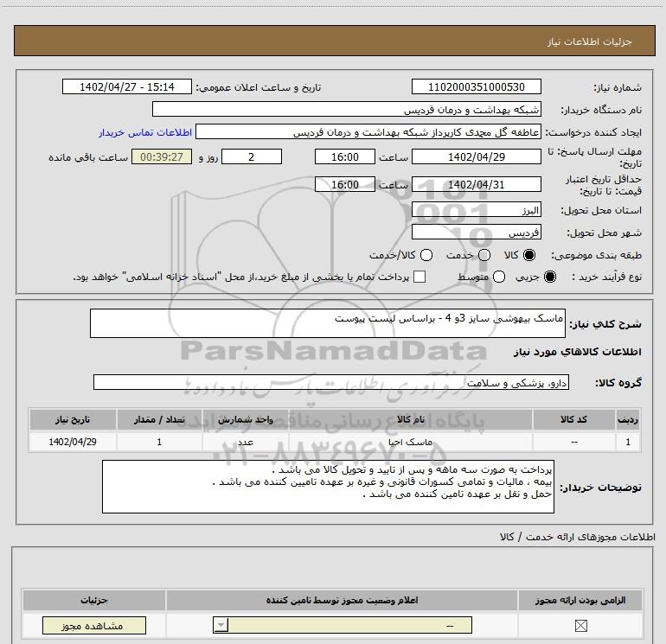The width and height of the screenshot is (666, 644).
Task: Click the buyer notes text area
Action: (x=328, y=487)
